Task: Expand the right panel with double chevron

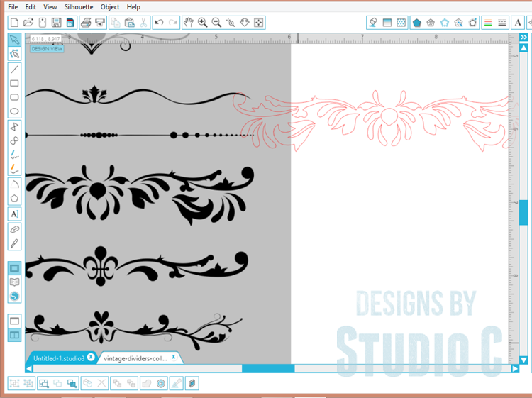Action: [x=523, y=37]
